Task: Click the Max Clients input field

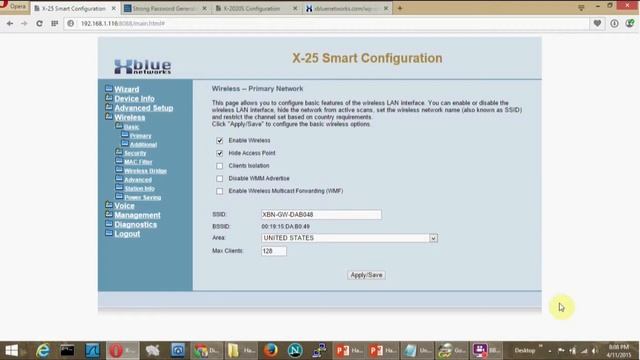Action: pyautogui.click(x=274, y=251)
